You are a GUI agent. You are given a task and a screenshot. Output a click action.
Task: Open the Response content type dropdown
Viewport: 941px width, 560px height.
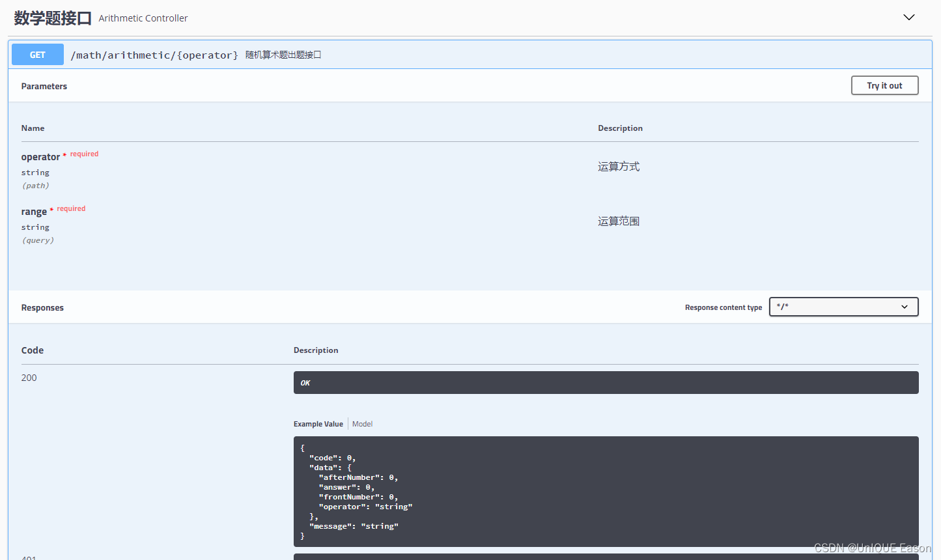click(843, 307)
